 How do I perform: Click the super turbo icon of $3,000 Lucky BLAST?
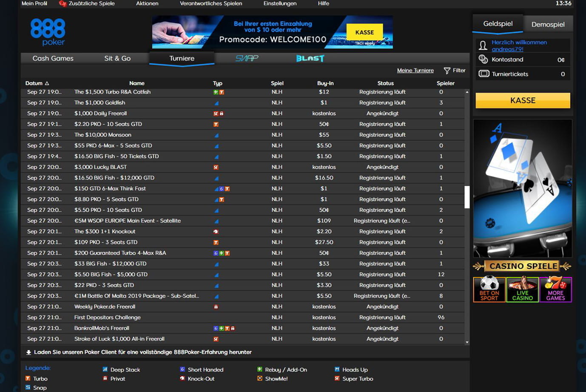(x=216, y=168)
